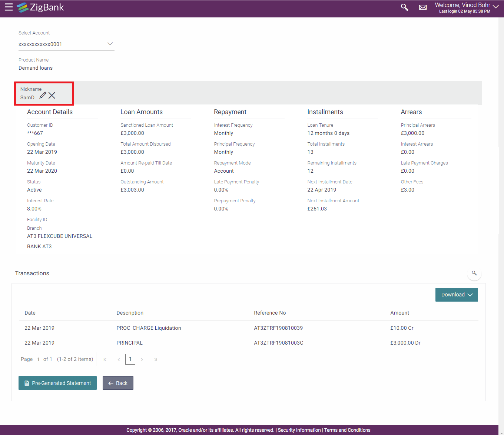Select reference AT3ZTRF19081003C
The image size is (504, 435).
[279, 343]
